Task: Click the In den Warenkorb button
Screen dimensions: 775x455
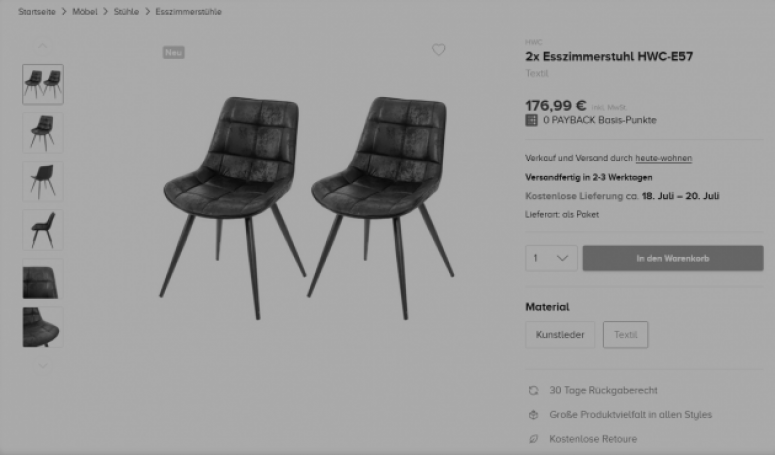Action: point(673,258)
